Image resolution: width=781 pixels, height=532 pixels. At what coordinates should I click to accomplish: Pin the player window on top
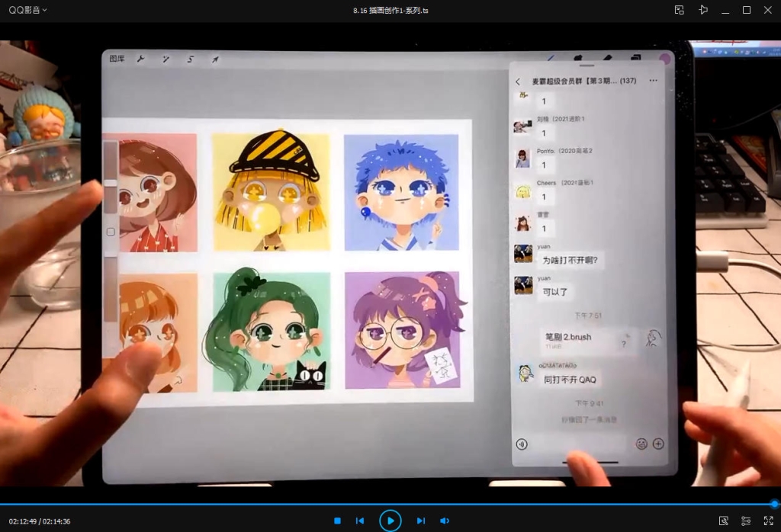[702, 10]
